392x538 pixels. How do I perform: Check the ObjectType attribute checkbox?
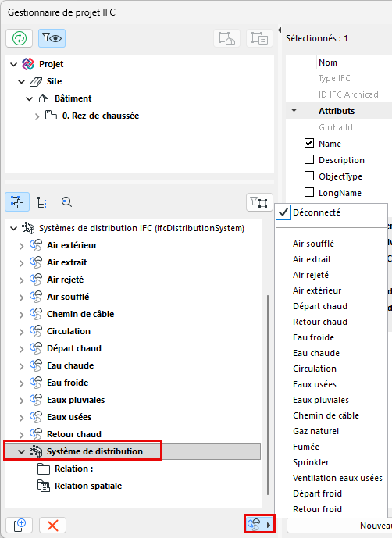(x=309, y=176)
